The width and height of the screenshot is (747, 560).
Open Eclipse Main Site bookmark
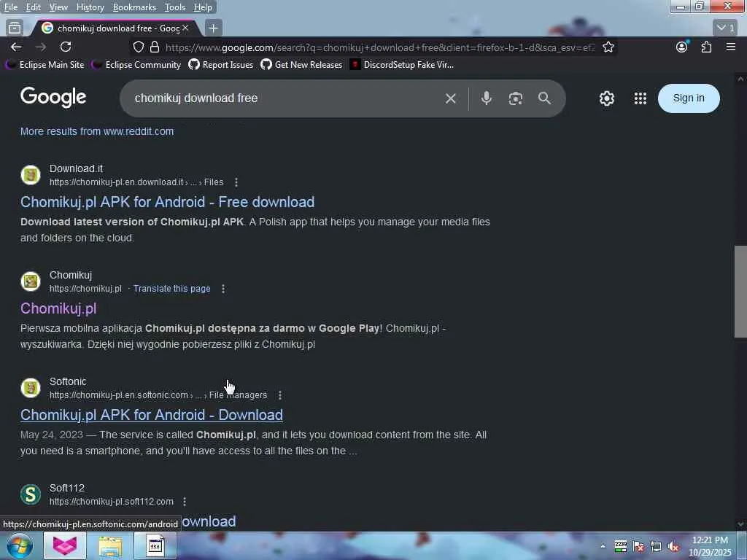click(x=44, y=65)
